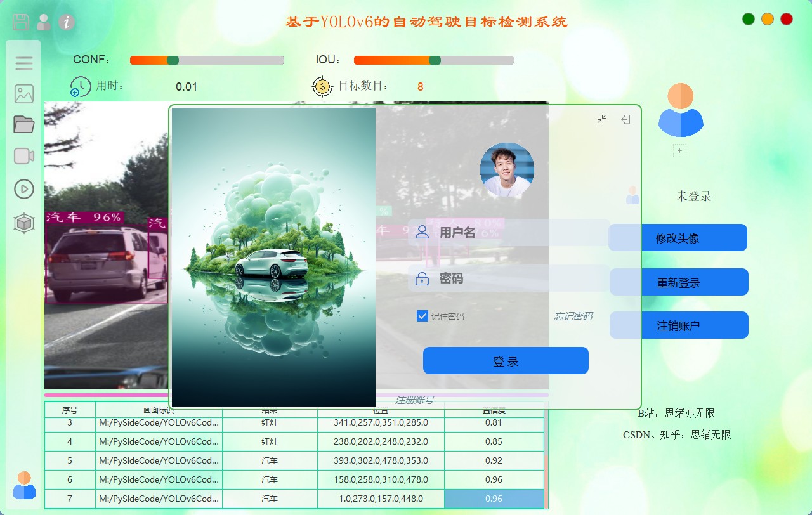
Task: Click the target count value 8
Action: click(420, 87)
